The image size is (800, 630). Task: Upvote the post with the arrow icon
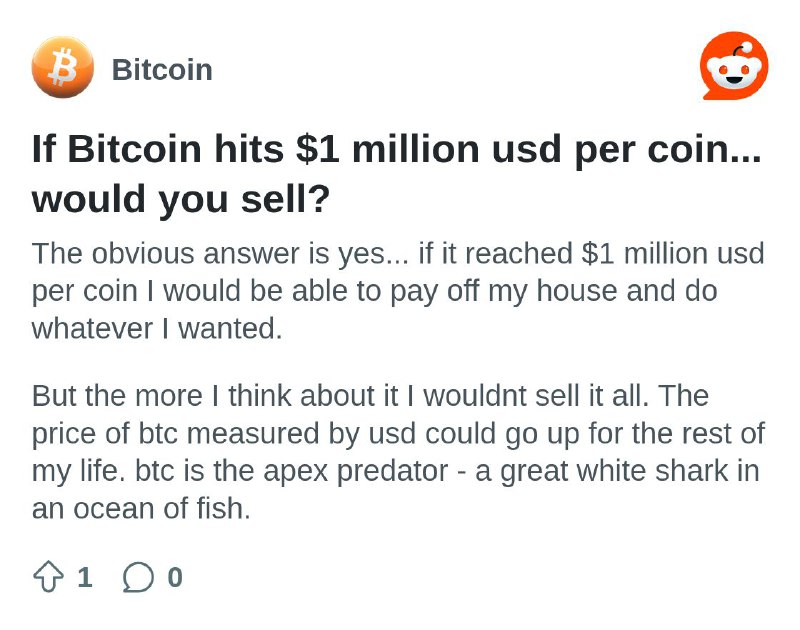48,576
